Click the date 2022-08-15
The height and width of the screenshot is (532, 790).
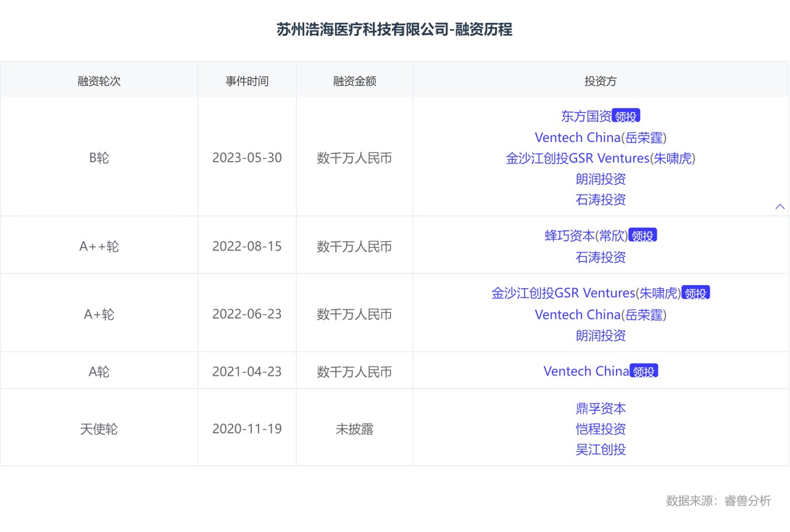pos(247,246)
